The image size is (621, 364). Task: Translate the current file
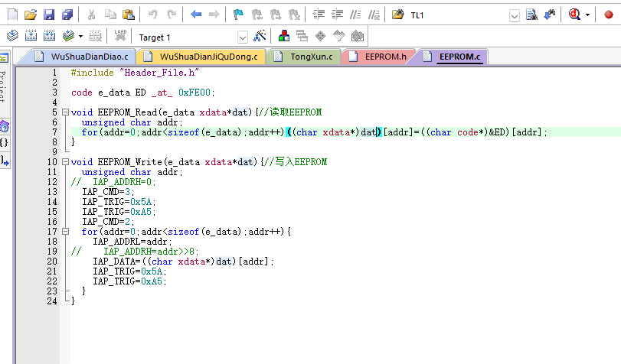point(13,36)
